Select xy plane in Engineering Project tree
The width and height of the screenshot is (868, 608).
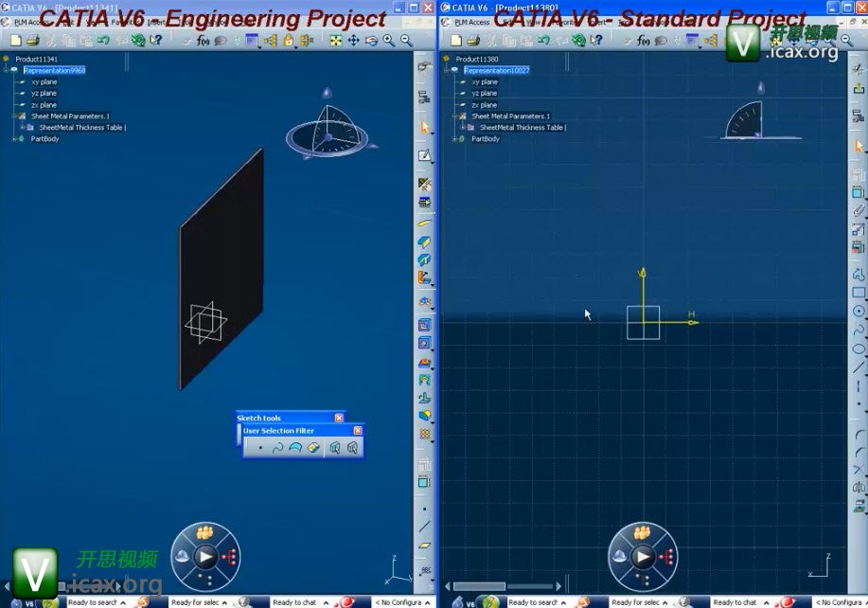(44, 82)
